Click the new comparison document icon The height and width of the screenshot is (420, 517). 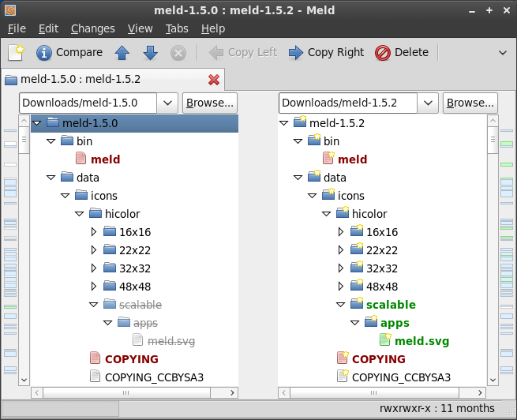(16, 53)
